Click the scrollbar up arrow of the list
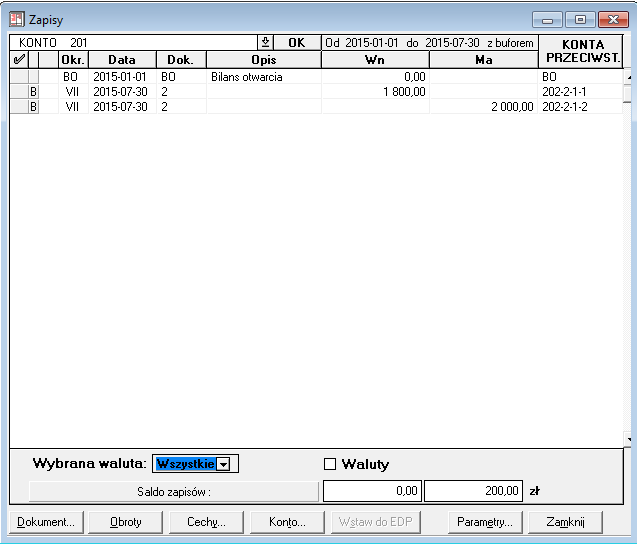 click(628, 76)
